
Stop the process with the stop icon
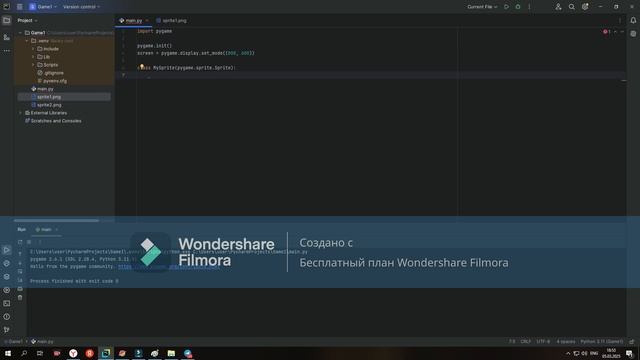[29, 242]
